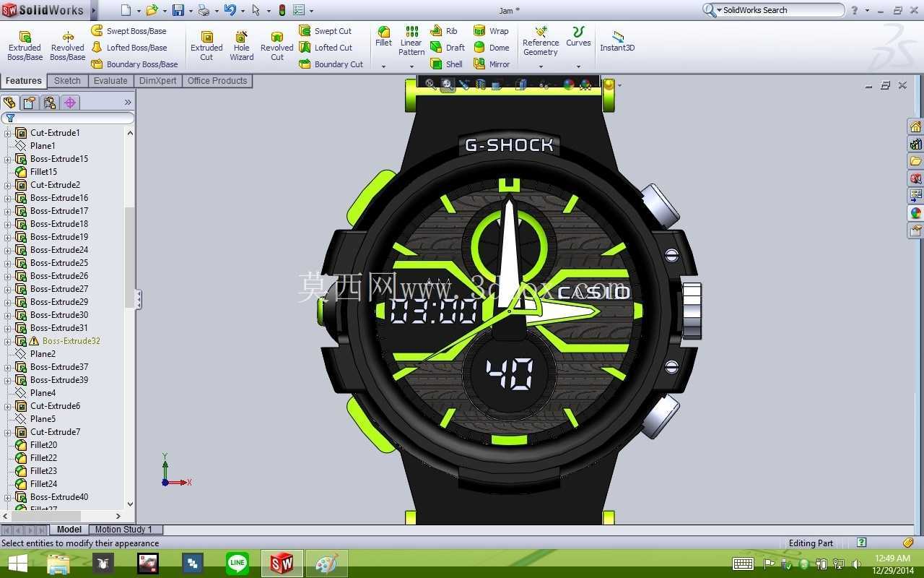This screenshot has height=578, width=924.
Task: Open the Curves tool
Action: click(578, 37)
